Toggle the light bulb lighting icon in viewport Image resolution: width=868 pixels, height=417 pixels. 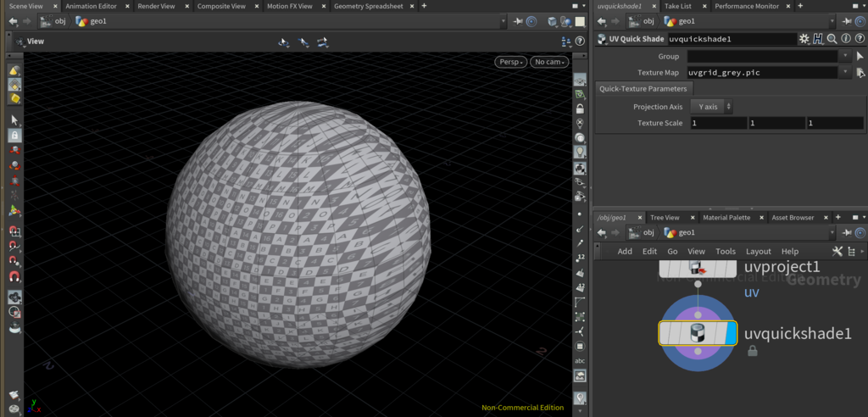(580, 152)
